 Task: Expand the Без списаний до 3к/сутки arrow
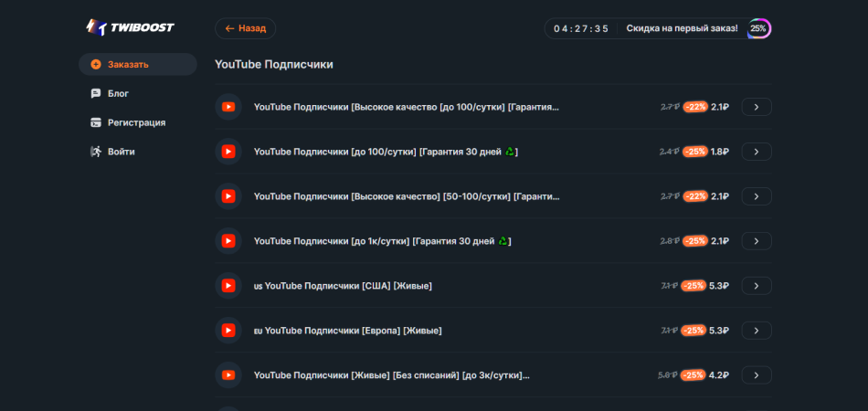(x=757, y=375)
